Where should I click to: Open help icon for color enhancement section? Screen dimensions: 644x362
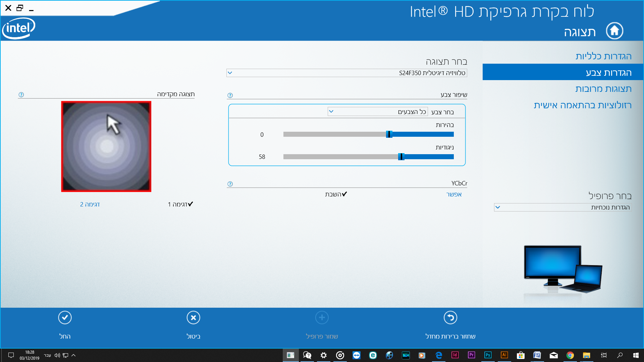[230, 96]
